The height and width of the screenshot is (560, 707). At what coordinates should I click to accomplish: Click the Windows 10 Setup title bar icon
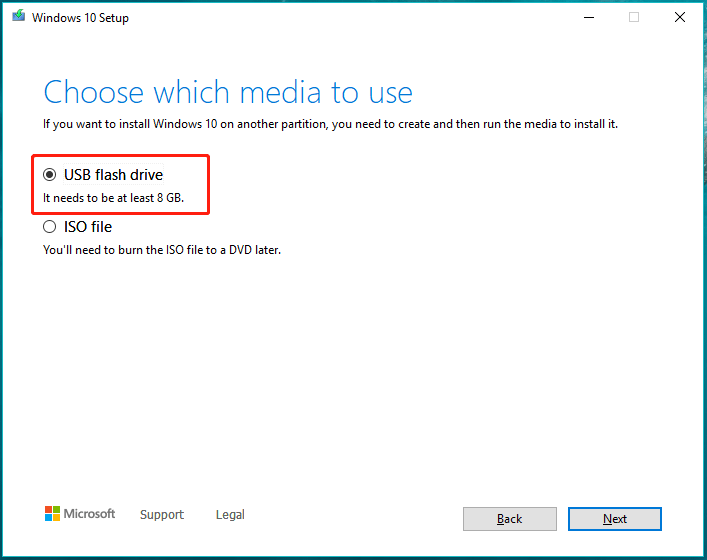(x=18, y=16)
